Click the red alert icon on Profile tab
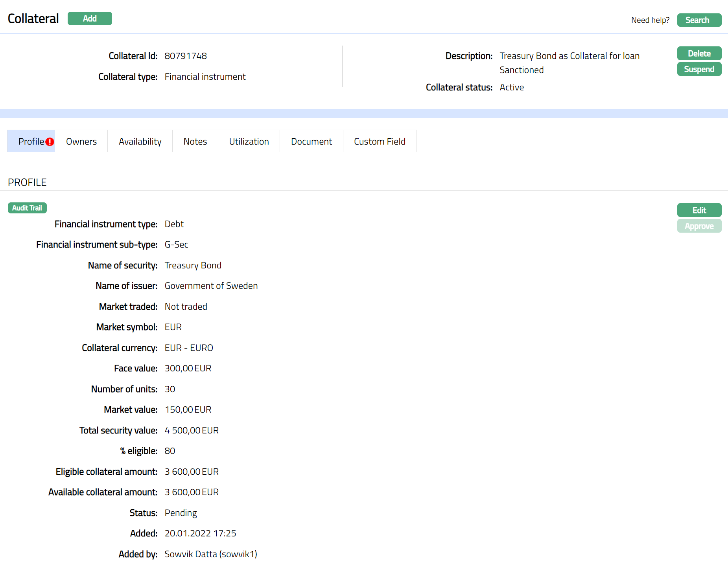The height and width of the screenshot is (571, 728). pyautogui.click(x=50, y=142)
